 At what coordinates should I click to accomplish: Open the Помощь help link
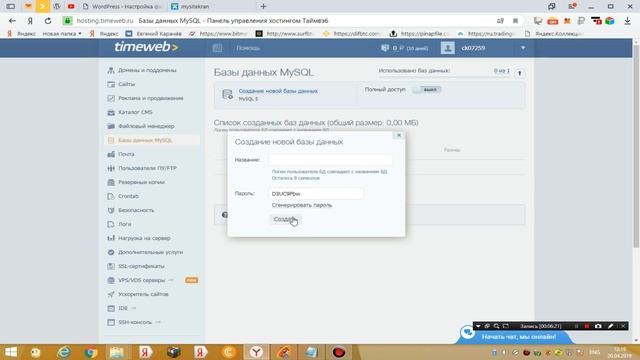click(248, 48)
